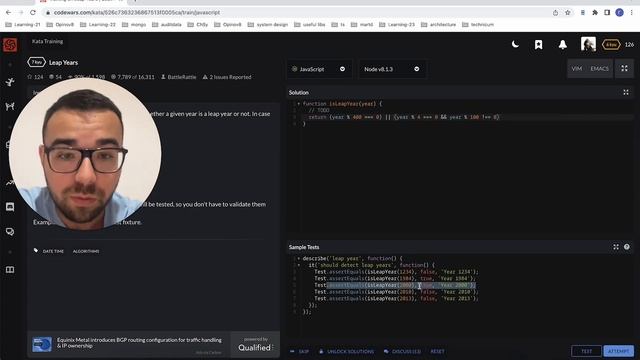Viewport: 640px width, 360px height.
Task: Click the RESET button
Action: click(x=437, y=351)
